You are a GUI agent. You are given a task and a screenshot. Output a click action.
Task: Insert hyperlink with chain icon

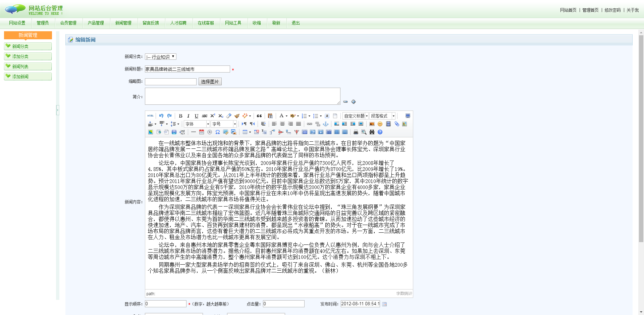point(310,124)
